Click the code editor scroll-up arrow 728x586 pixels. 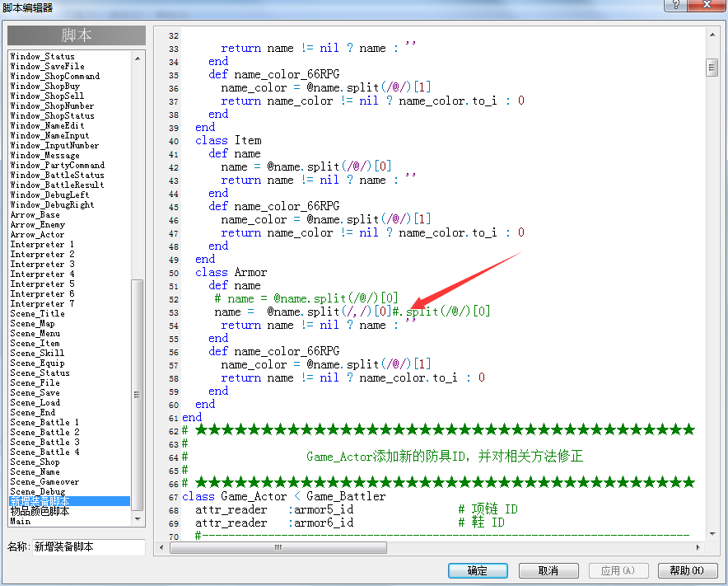click(x=712, y=35)
